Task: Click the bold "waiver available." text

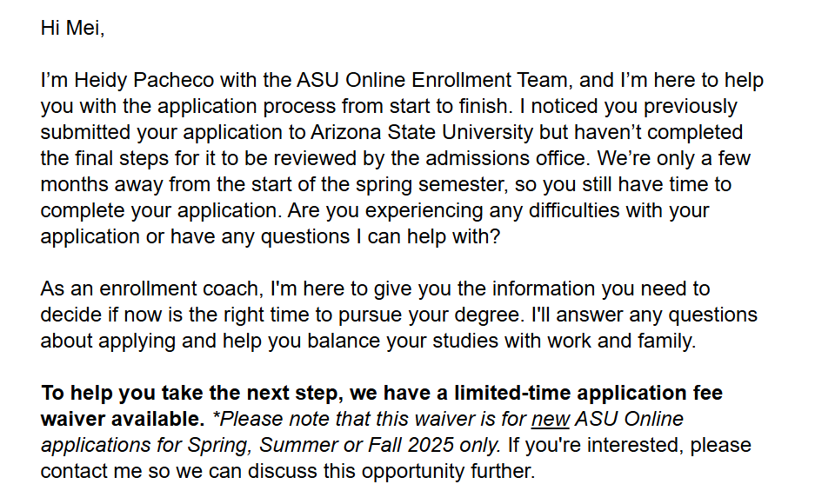Action: point(123,420)
